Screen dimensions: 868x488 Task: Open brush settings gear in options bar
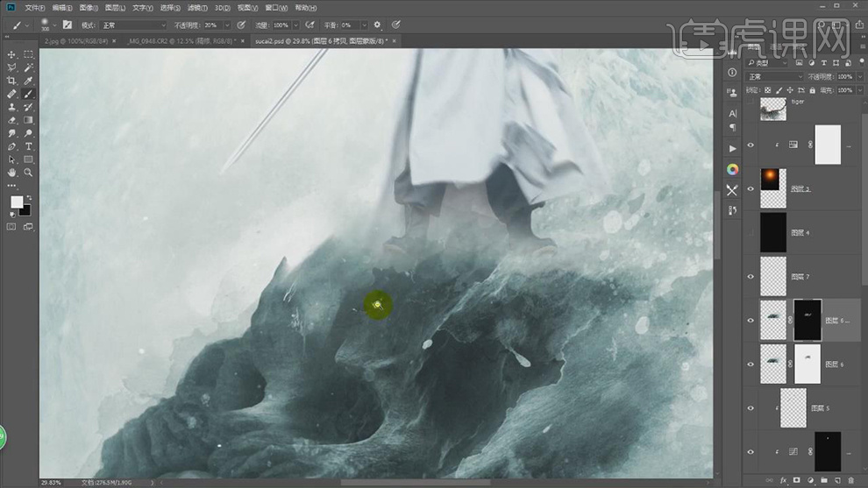pos(377,25)
